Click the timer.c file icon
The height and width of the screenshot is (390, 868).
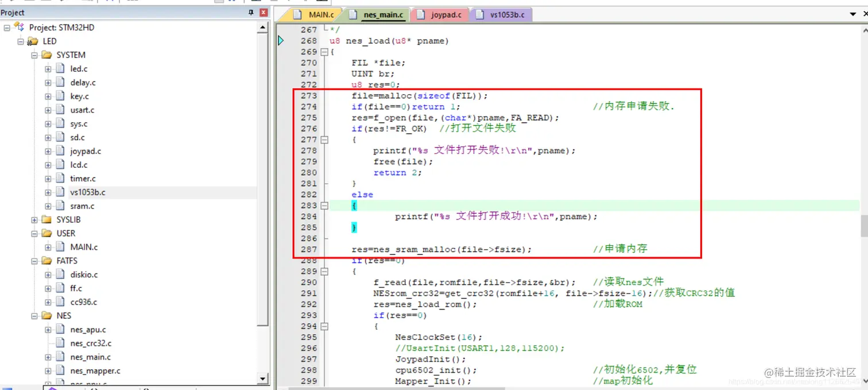tap(60, 179)
